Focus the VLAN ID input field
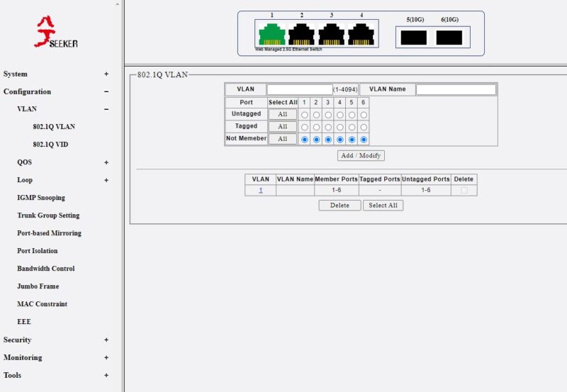The width and height of the screenshot is (567, 392). coord(300,89)
